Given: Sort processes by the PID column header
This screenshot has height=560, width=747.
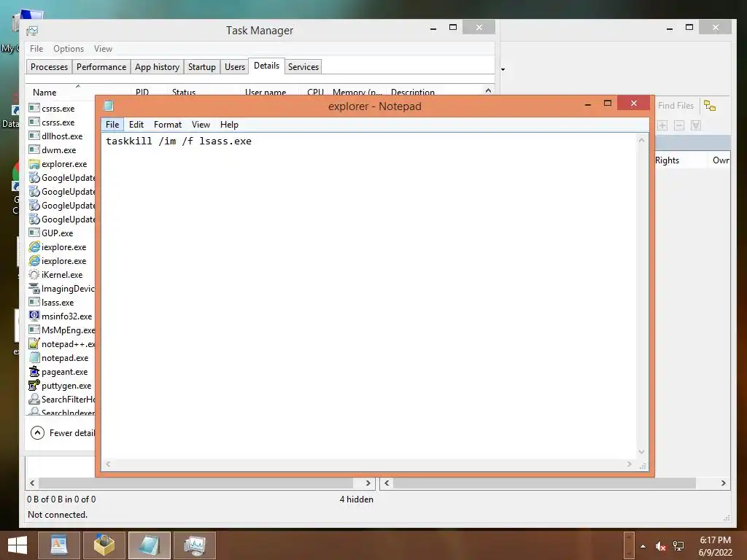Looking at the screenshot, I should point(142,91).
